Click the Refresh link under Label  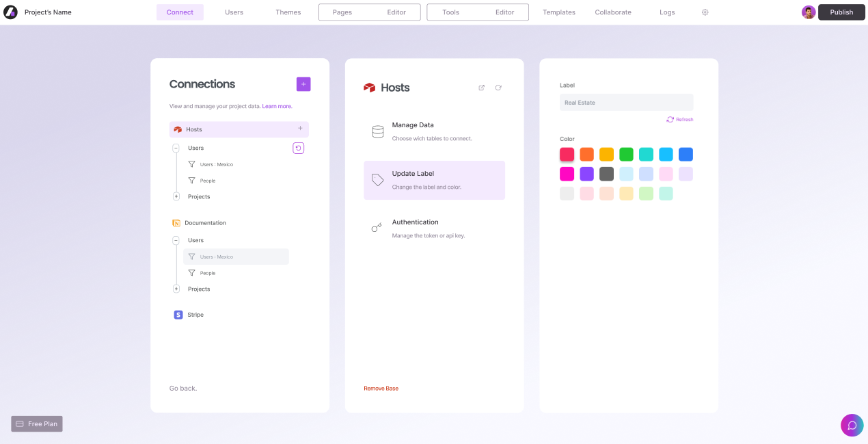click(680, 119)
